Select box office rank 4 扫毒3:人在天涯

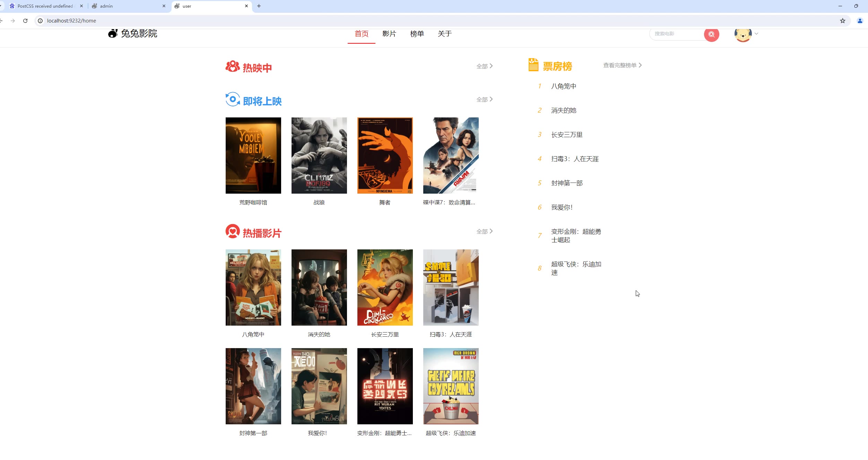point(575,159)
